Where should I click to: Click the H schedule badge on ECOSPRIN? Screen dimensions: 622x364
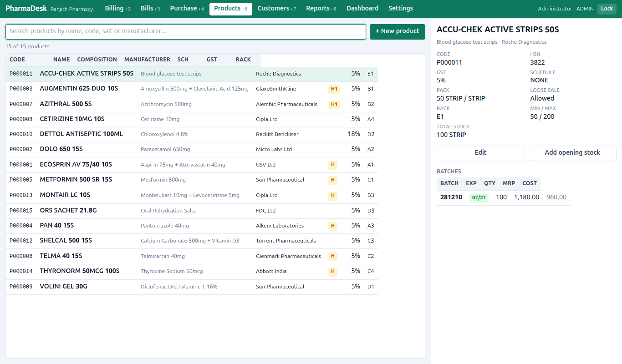click(x=333, y=165)
